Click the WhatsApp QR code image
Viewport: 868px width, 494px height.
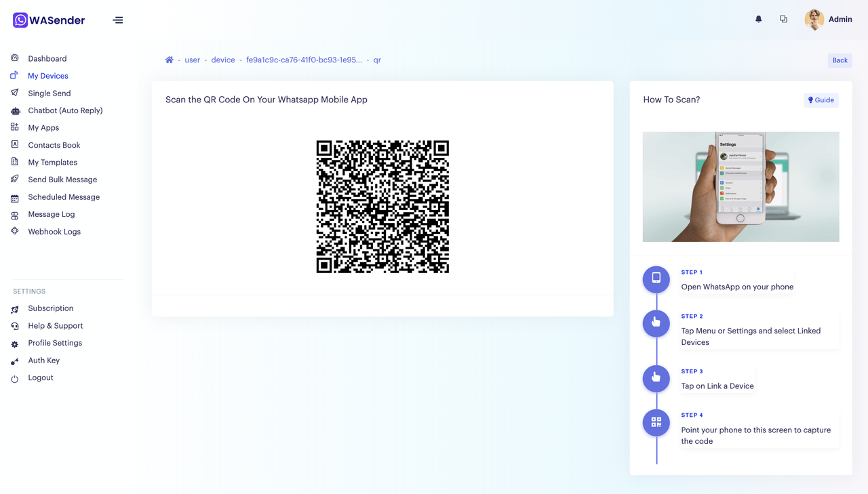pos(382,207)
